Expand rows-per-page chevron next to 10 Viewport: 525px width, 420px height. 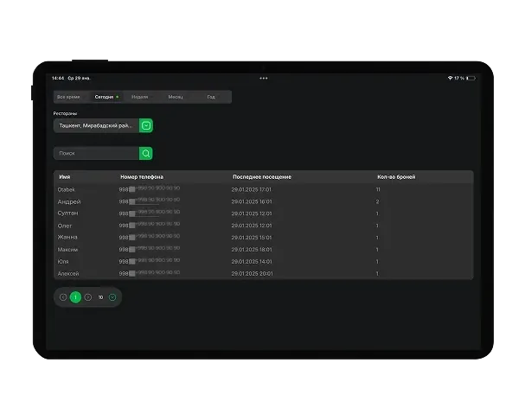112,297
